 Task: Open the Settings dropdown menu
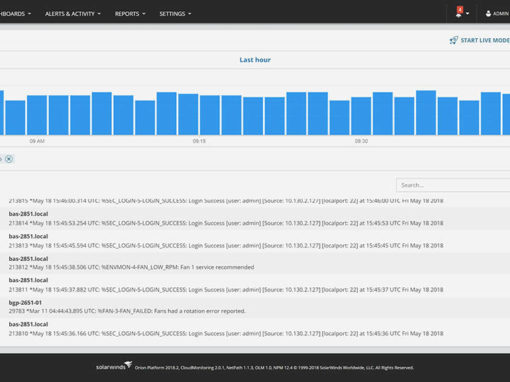[175, 14]
